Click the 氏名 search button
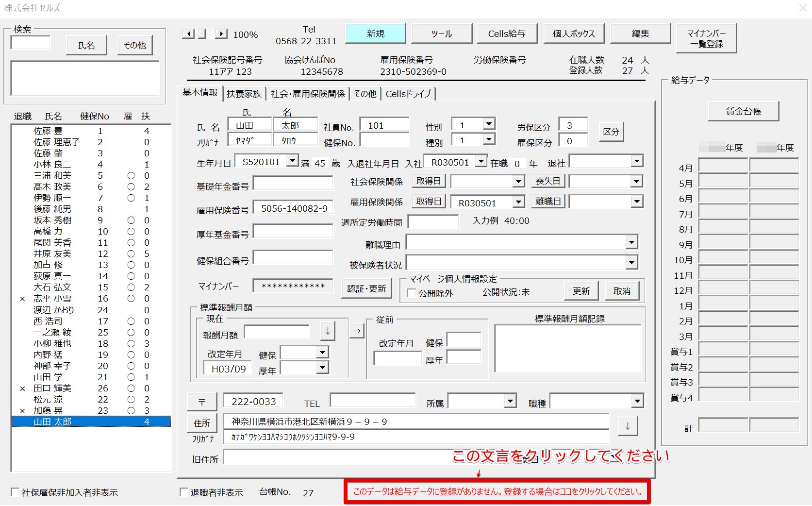 point(86,45)
